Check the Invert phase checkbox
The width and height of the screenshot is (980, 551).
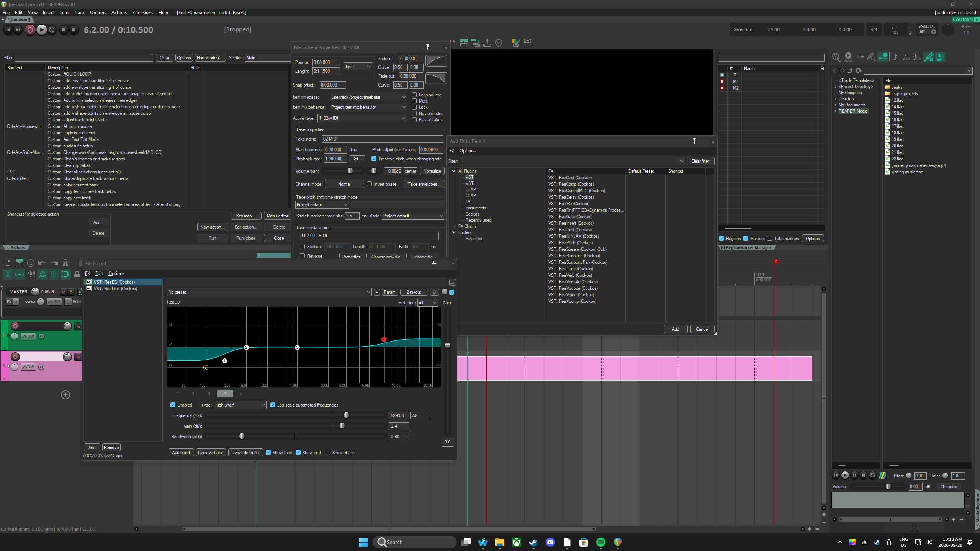click(370, 184)
